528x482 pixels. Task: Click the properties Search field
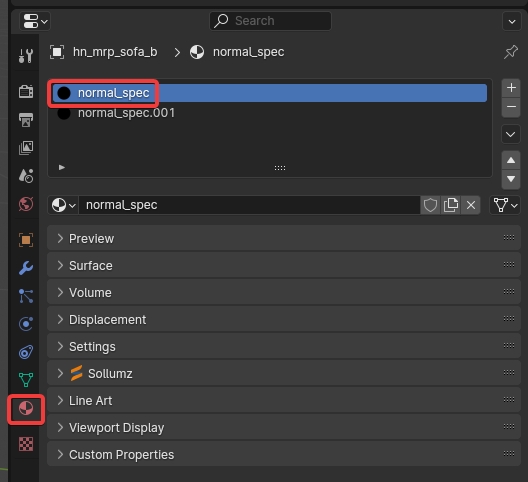[270, 21]
